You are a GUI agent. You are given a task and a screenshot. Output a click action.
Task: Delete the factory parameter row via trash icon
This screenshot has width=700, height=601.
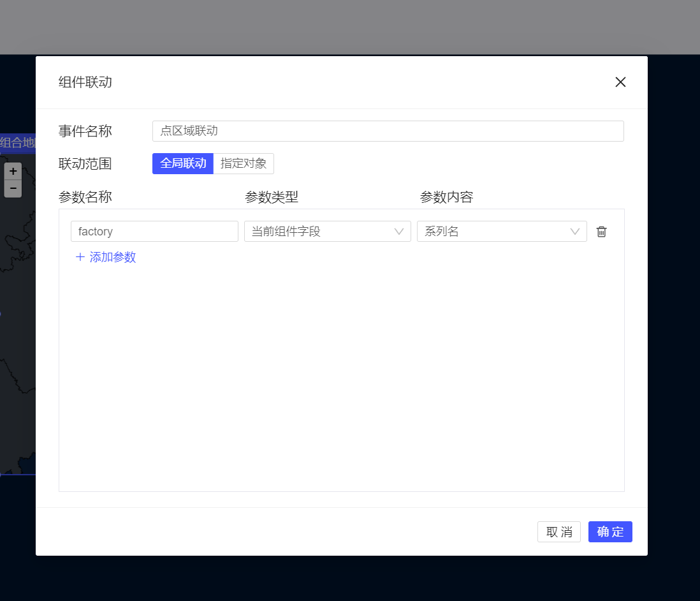click(x=601, y=232)
